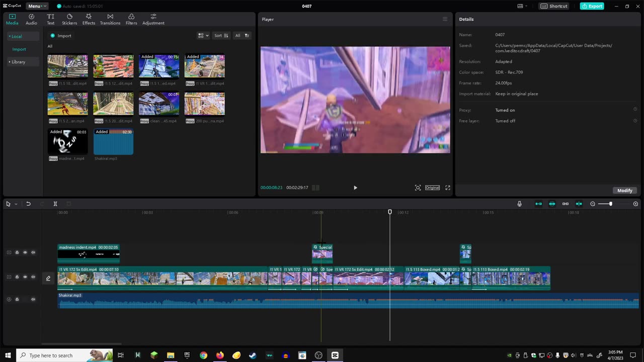Select Import in the left sidebar
Image resolution: width=644 pixels, height=362 pixels.
[x=19, y=49]
